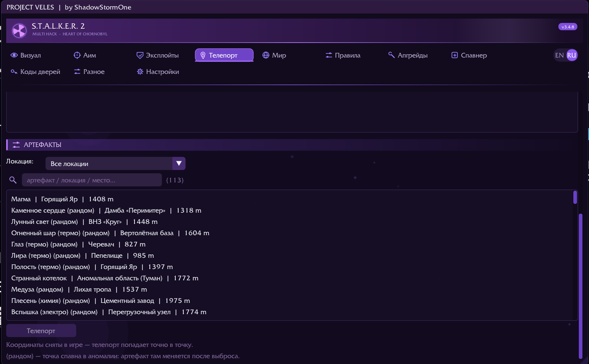Click the eye icon beside Визуал
589x364 pixels.
point(14,55)
